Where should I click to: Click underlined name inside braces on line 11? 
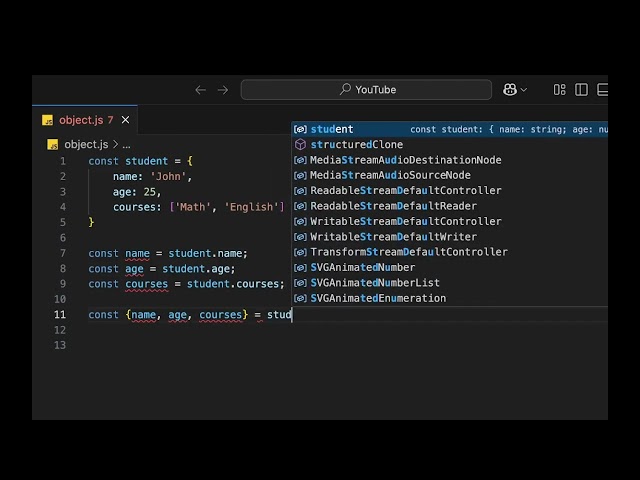(143, 315)
